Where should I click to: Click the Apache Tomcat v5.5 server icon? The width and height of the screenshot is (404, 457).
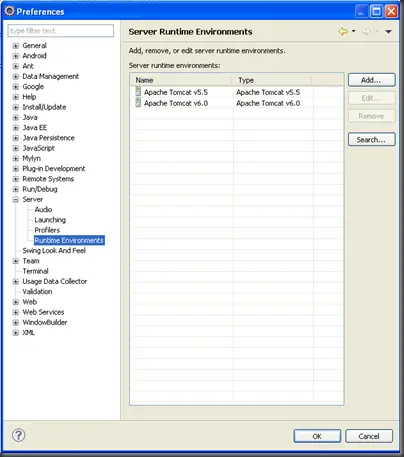(x=138, y=92)
